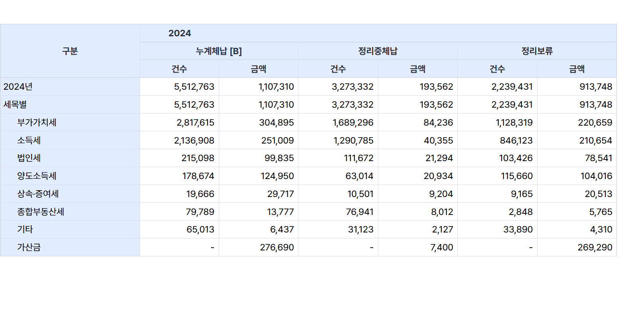Select the 누계체납 [B] header
Viewport: 644px width, 323px height.
click(219, 51)
